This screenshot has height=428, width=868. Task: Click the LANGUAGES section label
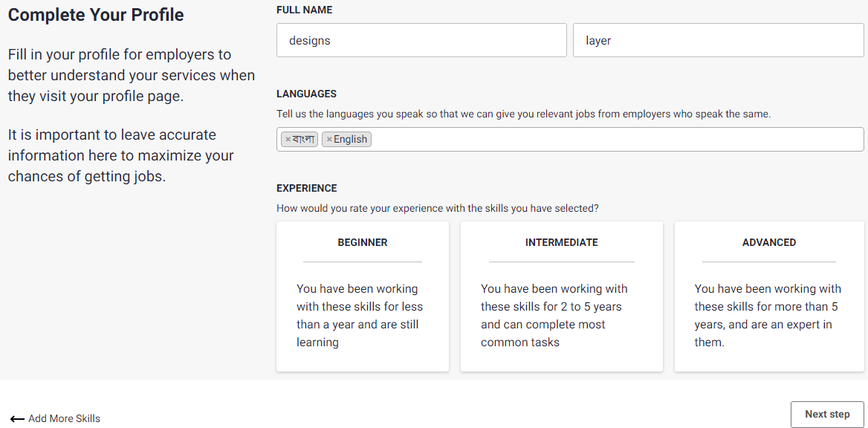click(x=307, y=94)
